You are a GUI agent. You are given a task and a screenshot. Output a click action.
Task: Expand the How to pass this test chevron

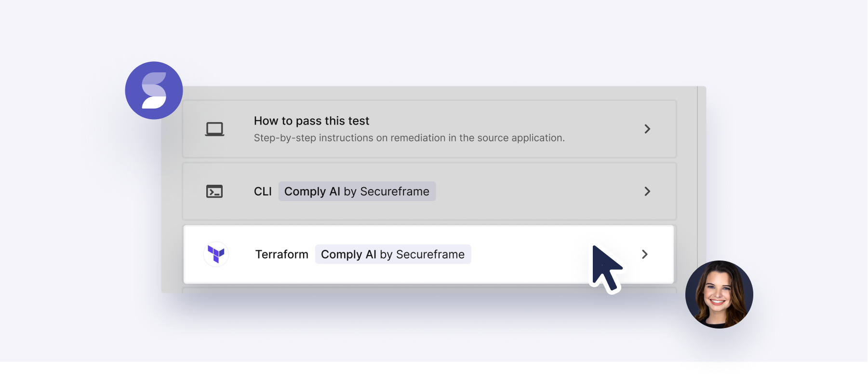click(x=647, y=129)
